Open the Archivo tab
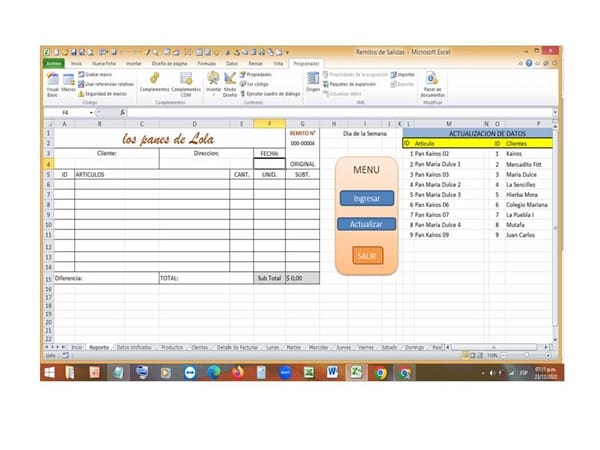 click(54, 64)
